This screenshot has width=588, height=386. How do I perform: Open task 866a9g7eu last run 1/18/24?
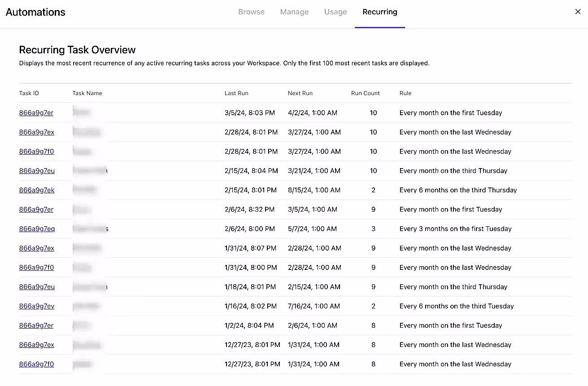(37, 287)
